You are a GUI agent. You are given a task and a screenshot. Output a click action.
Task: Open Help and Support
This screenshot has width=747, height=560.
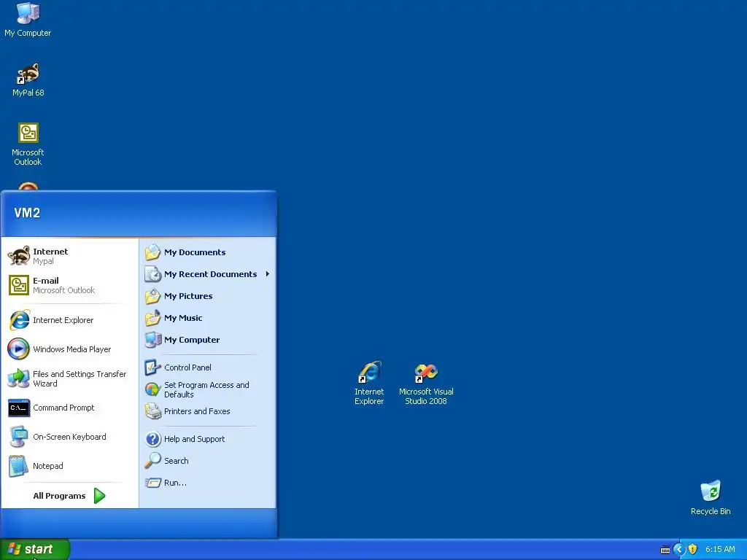coord(208,438)
